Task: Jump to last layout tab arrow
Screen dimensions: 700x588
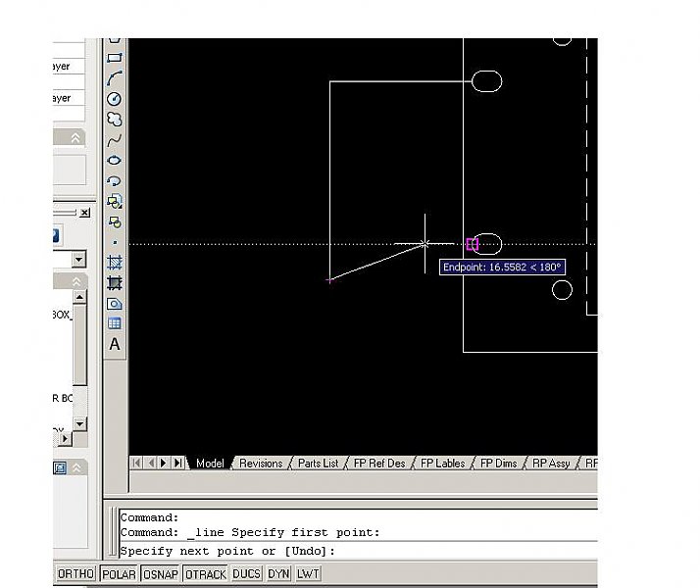Action: click(x=178, y=464)
